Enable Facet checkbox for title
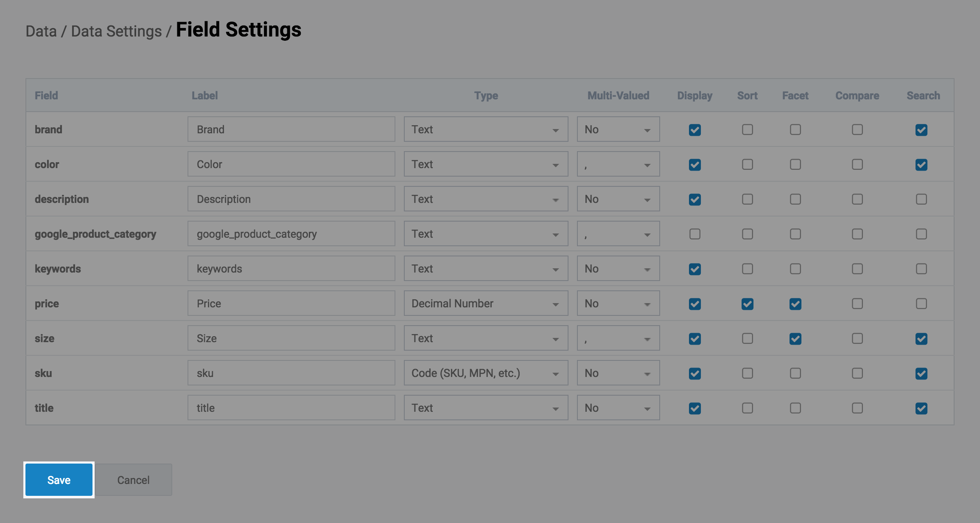Viewport: 980px width, 523px height. 795,408
